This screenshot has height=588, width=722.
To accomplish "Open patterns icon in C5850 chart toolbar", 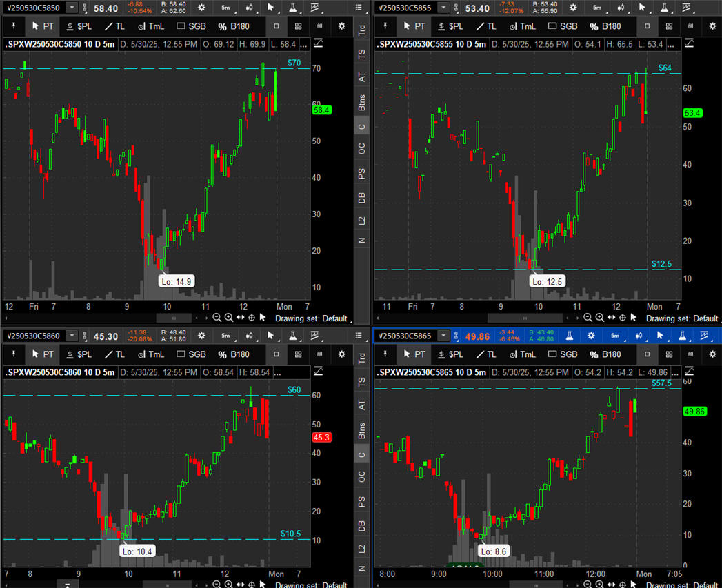I will click(314, 8).
